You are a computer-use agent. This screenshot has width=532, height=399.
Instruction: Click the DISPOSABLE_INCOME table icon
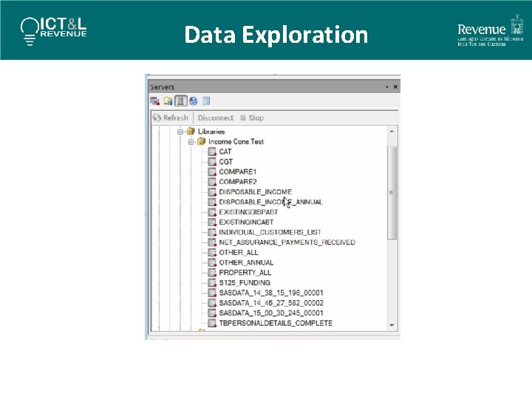212,192
